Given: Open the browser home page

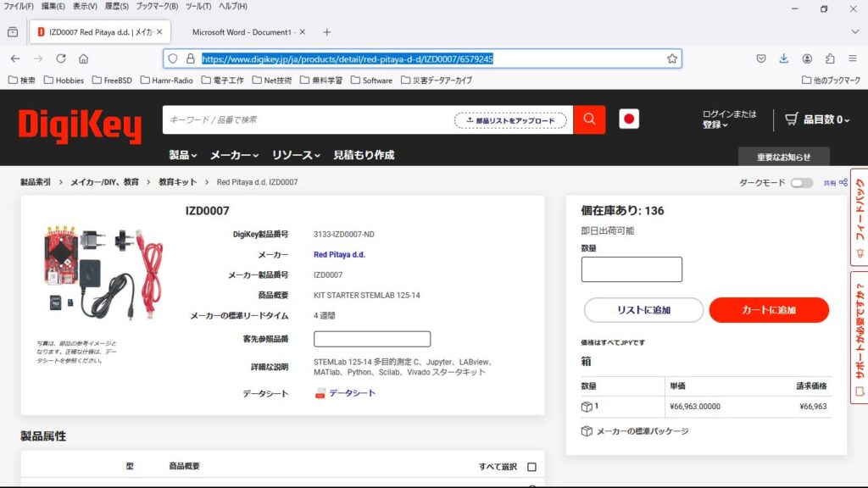Looking at the screenshot, I should (x=84, y=58).
